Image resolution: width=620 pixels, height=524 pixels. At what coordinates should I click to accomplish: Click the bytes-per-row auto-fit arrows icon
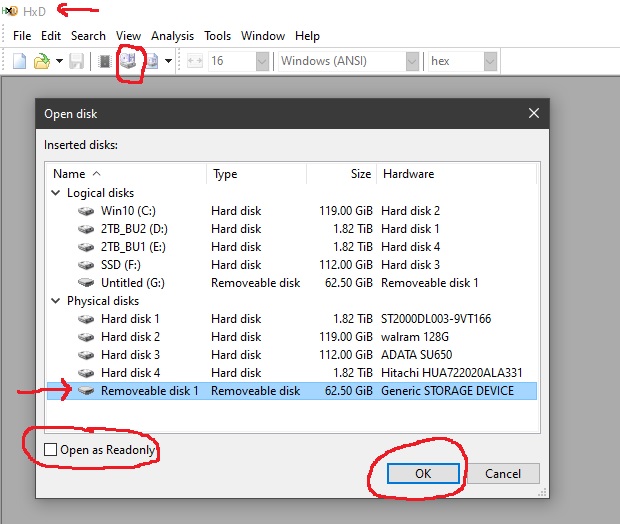(x=195, y=61)
